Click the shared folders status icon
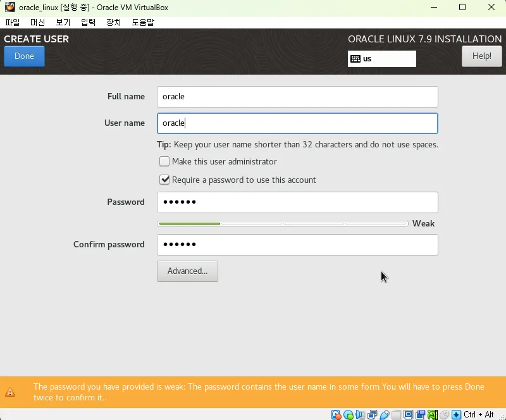This screenshot has height=420, width=506. click(397, 414)
